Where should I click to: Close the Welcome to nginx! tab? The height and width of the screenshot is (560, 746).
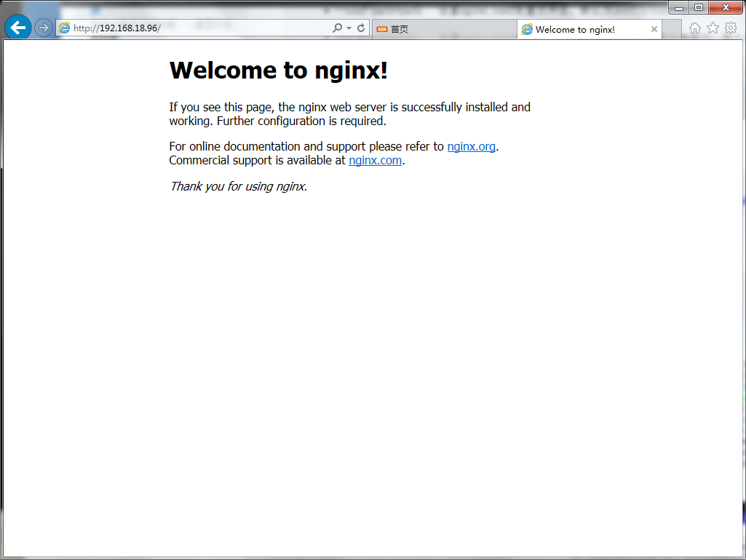tap(654, 30)
